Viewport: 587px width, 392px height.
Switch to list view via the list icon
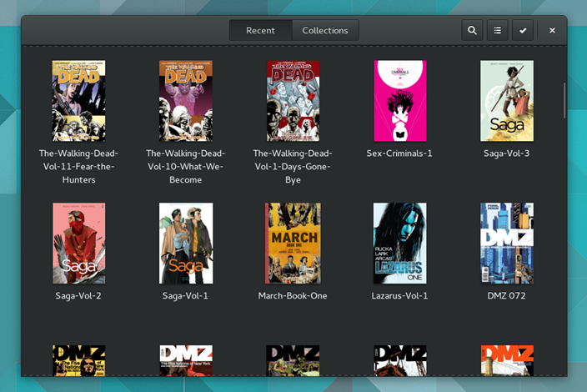point(497,30)
